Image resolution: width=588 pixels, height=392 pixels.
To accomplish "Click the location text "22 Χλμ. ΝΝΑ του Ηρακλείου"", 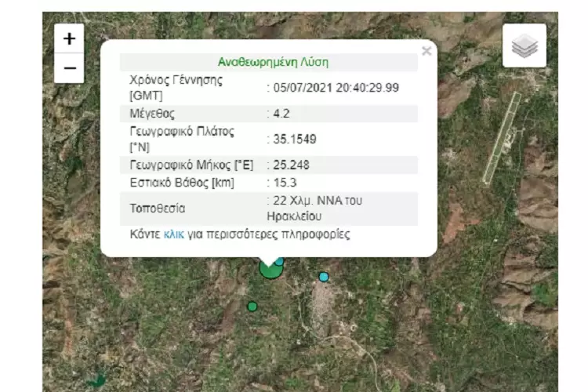I will 317,209.
